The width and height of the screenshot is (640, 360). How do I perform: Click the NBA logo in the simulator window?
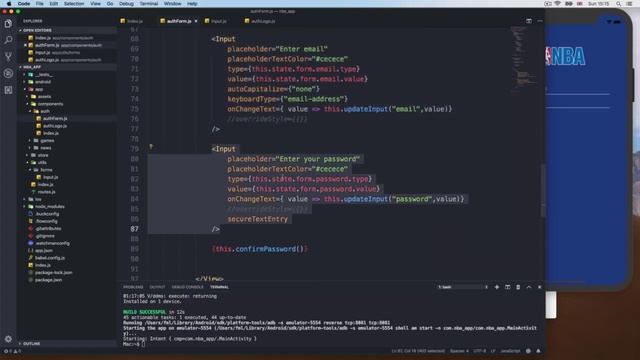coord(566,56)
